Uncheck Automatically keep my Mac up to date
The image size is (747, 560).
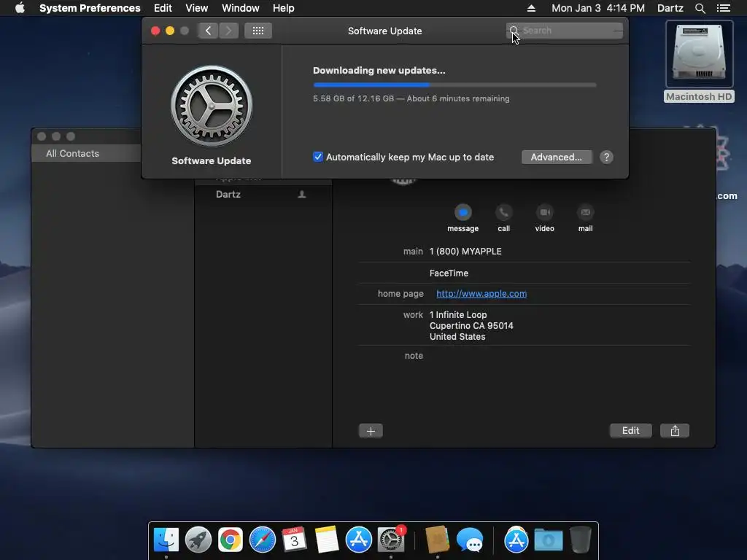pyautogui.click(x=318, y=157)
